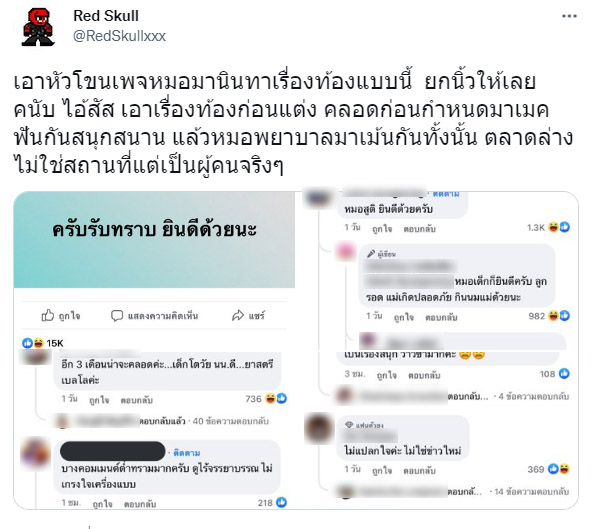Expand the 40 ข้อความตอบกลับ replies thread
Viewport: 592px width, 529px height.
pyautogui.click(x=230, y=421)
